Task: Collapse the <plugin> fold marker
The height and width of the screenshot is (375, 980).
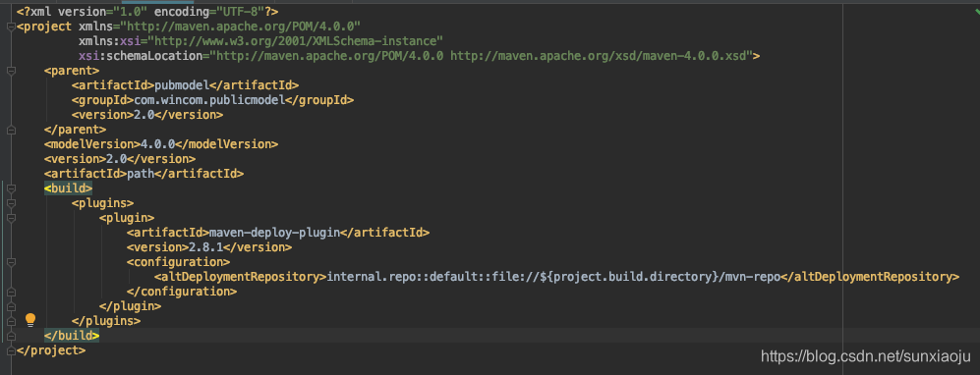Action: pyautogui.click(x=11, y=218)
